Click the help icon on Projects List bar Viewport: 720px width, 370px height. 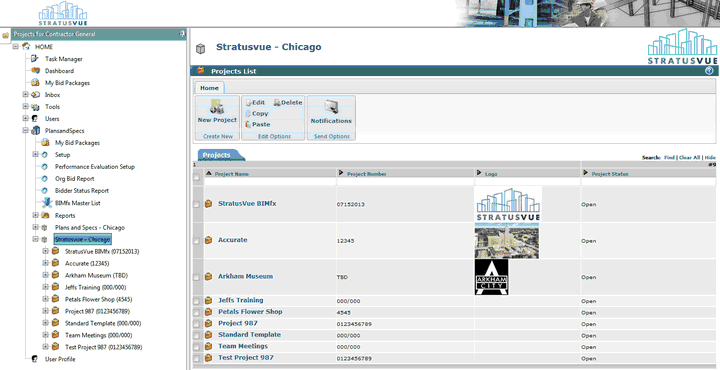(709, 71)
